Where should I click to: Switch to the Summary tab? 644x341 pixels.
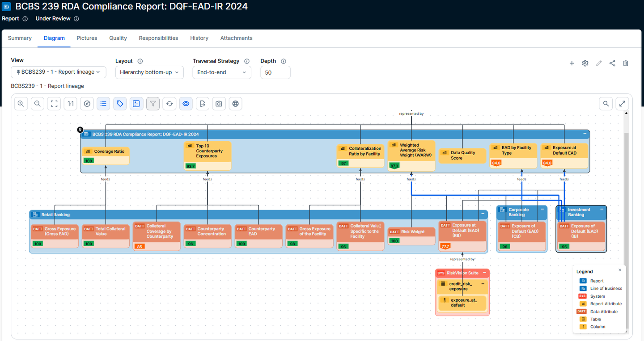(20, 38)
